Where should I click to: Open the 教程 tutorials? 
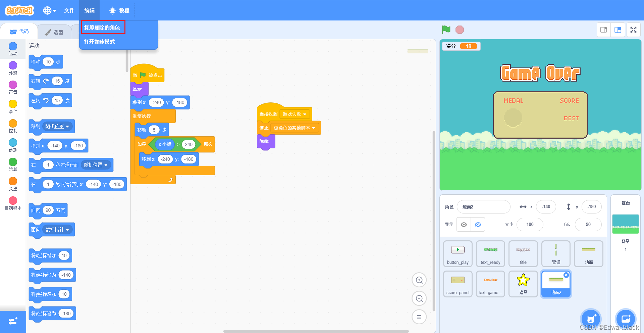click(x=119, y=10)
